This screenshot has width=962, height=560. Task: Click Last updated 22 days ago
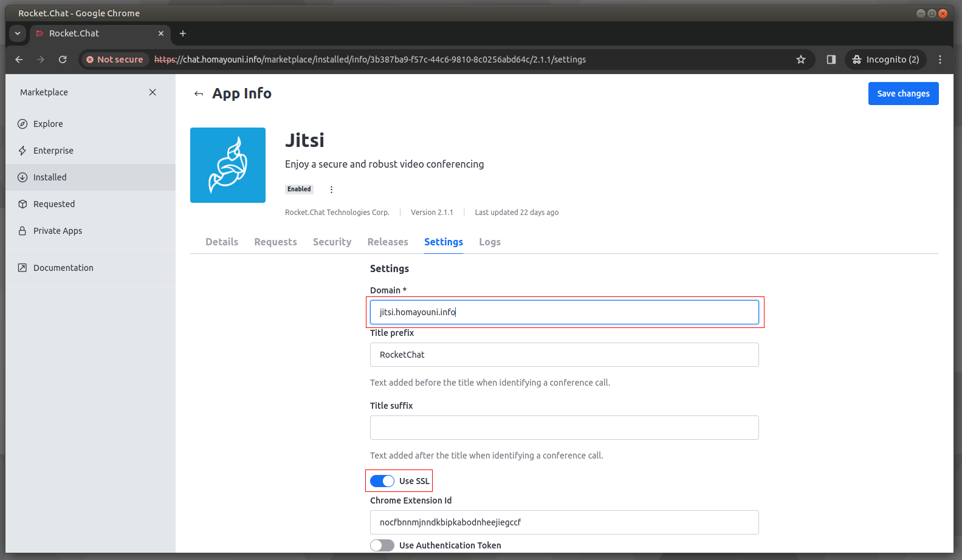point(517,213)
